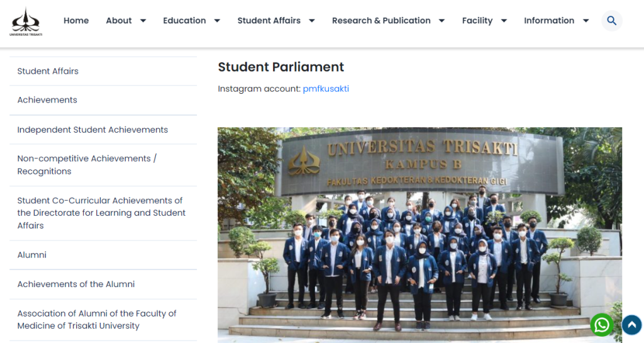
Task: Expand the Education dropdown arrow
Action: pos(217,21)
